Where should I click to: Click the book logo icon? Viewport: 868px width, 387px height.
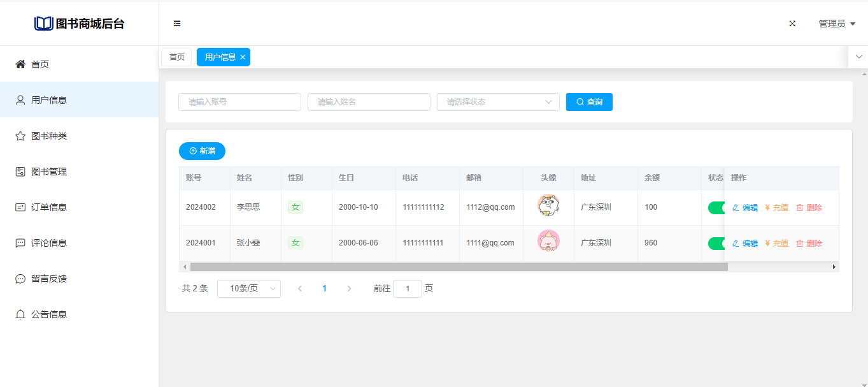[x=43, y=24]
